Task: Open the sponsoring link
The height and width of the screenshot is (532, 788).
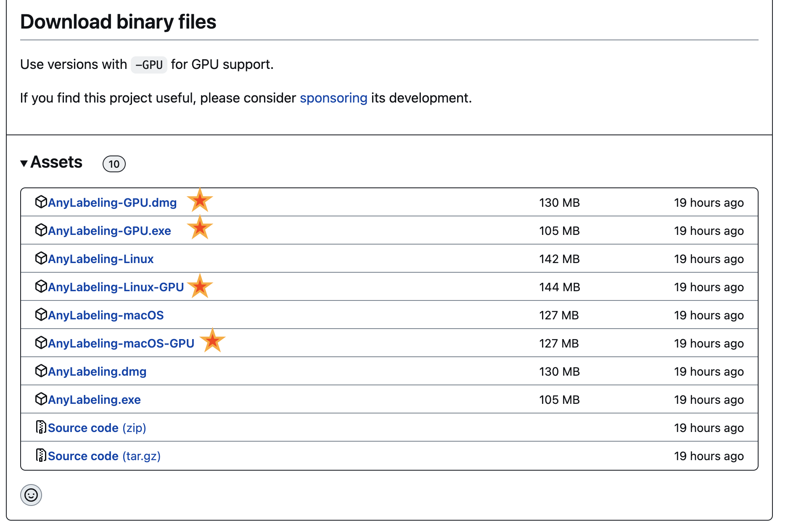Action: 333,98
